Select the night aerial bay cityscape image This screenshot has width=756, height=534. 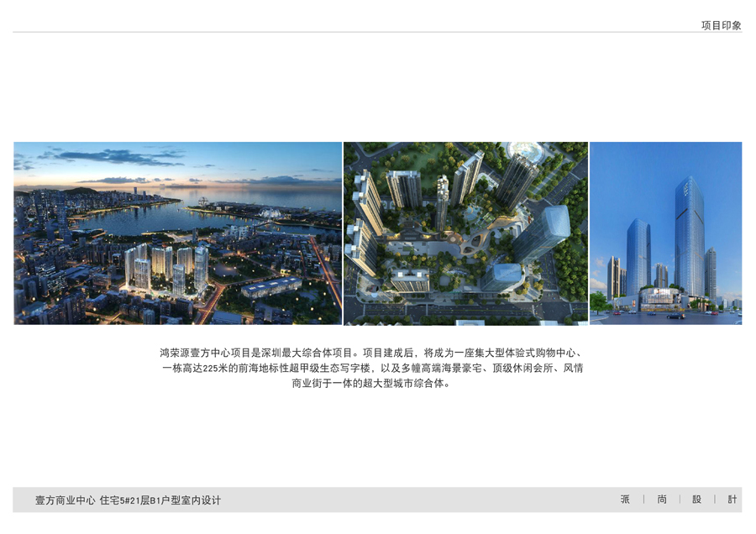[177, 233]
